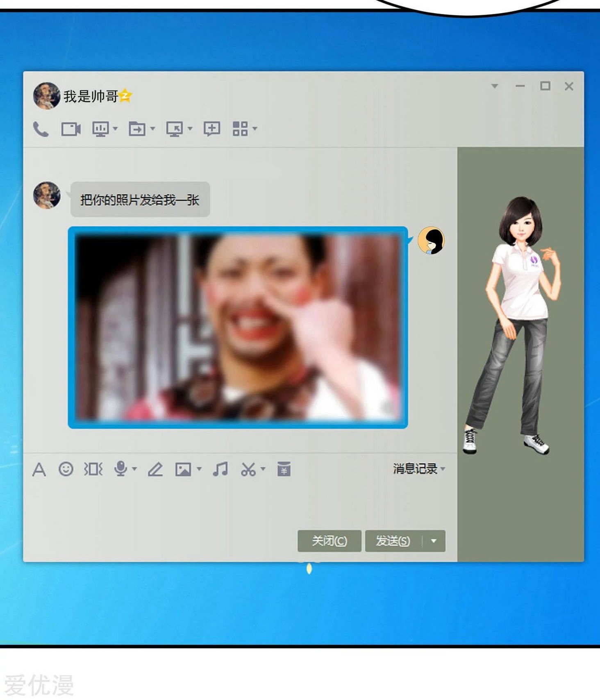Open the red envelope icon
The height and width of the screenshot is (700, 600).
[284, 469]
